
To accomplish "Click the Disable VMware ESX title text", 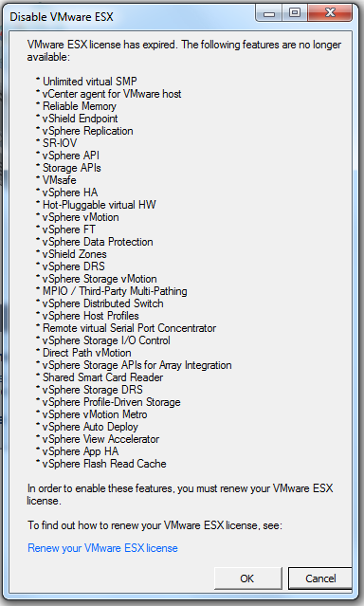I will click(62, 17).
